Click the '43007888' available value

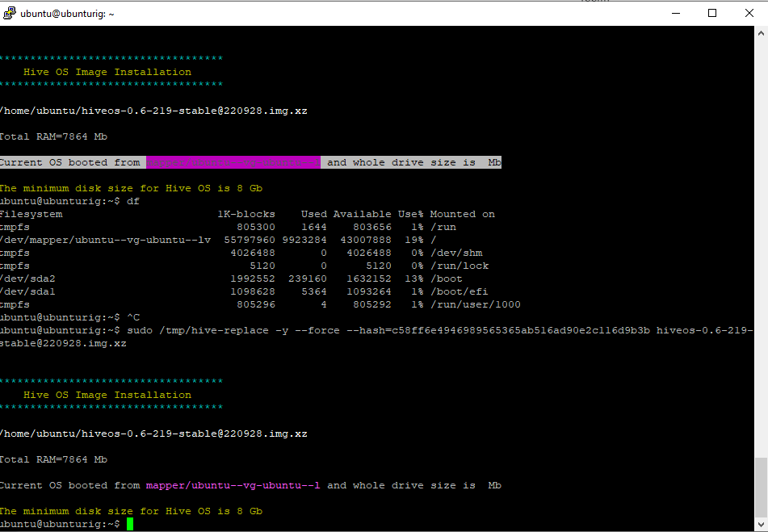click(x=366, y=241)
